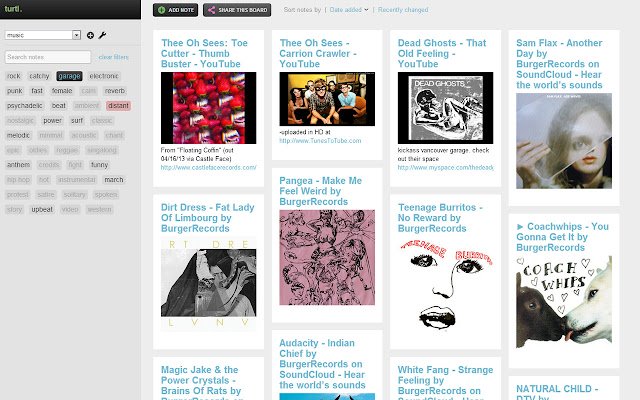
Task: Toggle the march tag filter
Action: 113,180
